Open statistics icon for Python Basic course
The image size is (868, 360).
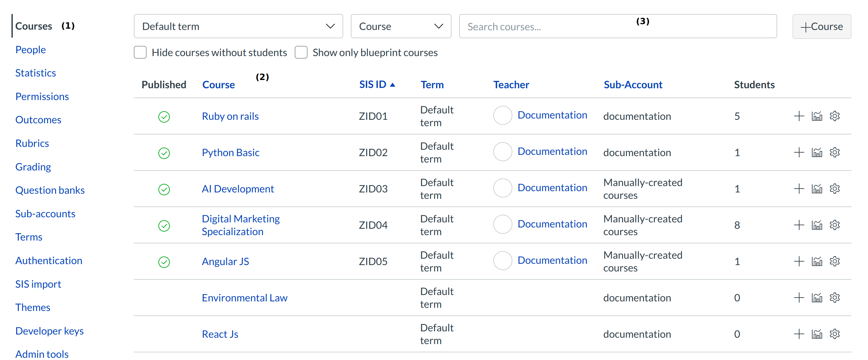816,152
